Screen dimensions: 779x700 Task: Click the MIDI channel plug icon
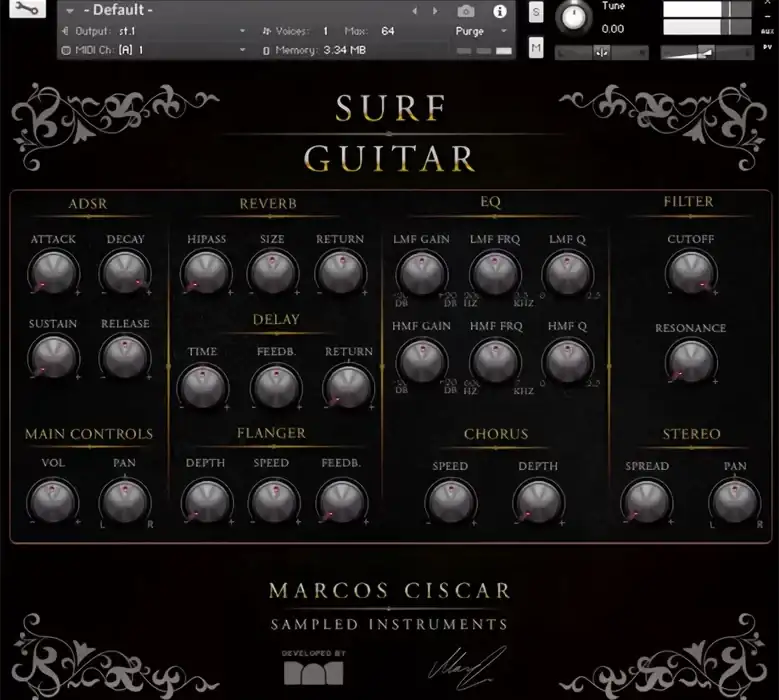pos(66,50)
